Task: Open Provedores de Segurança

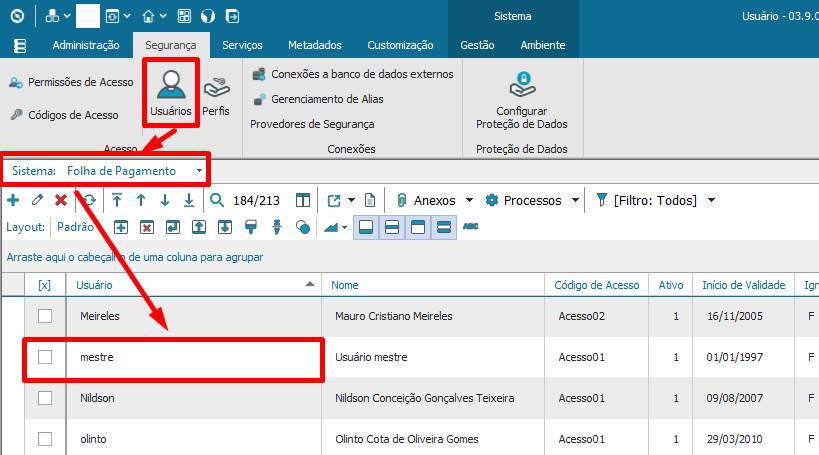Action: (312, 124)
